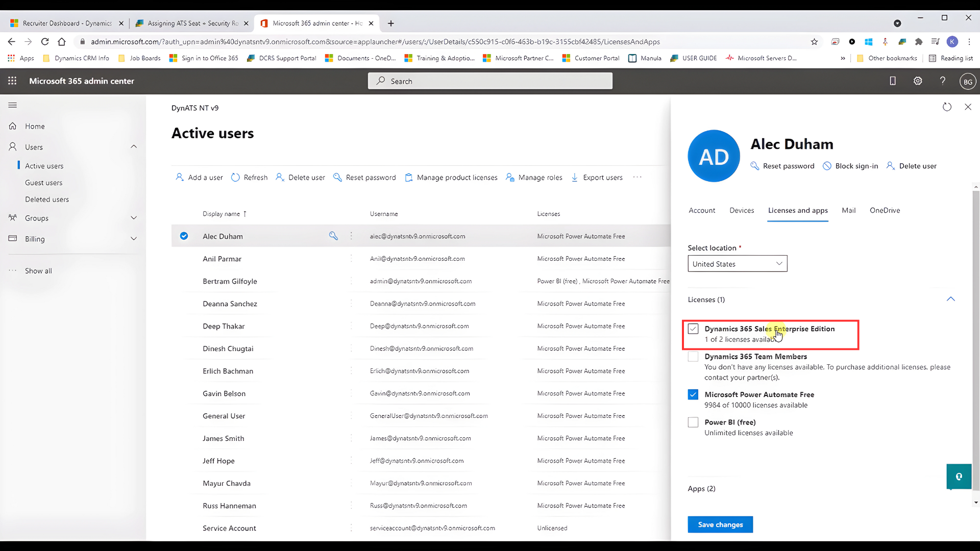980x551 pixels.
Task: Open the Help question mark icon
Action: click(x=943, y=81)
